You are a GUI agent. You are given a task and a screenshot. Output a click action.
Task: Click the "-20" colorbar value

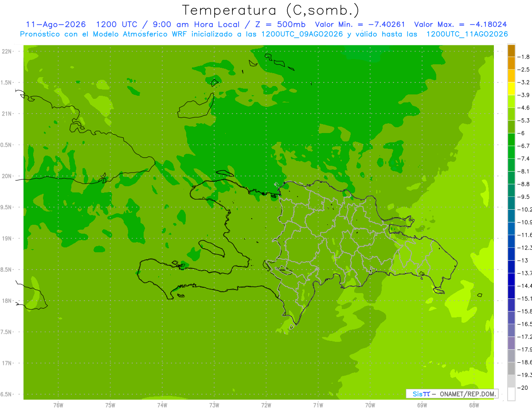point(523,388)
